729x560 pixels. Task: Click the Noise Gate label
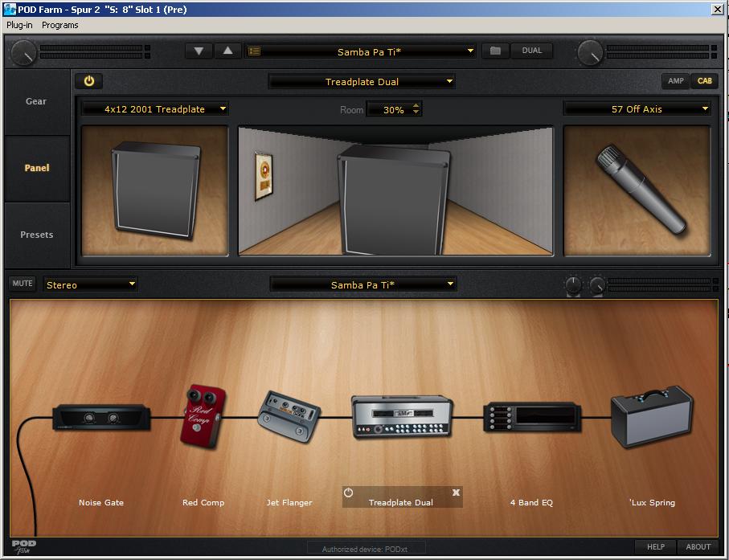(101, 502)
